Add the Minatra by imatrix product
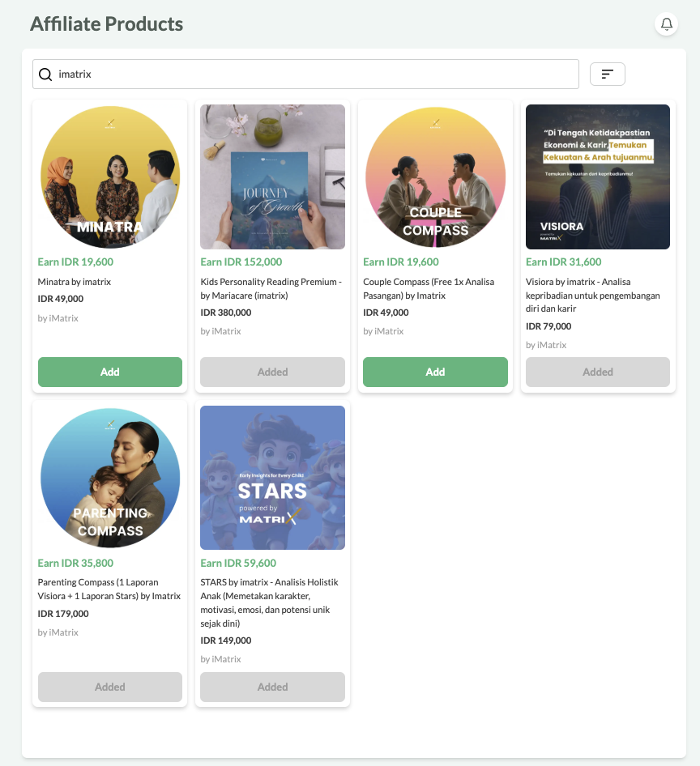The width and height of the screenshot is (700, 766). (110, 372)
